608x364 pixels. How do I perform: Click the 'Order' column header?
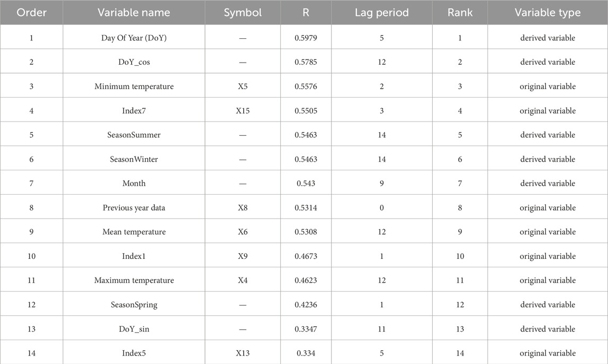[x=31, y=13]
